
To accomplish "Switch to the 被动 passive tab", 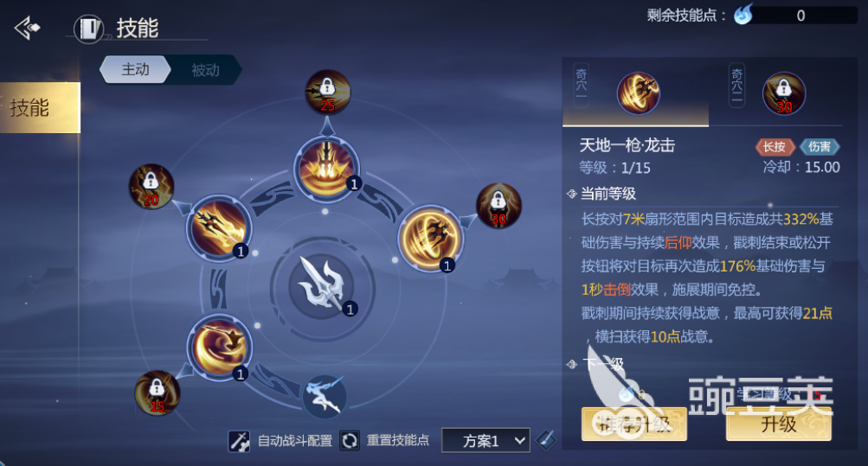I will 205,70.
